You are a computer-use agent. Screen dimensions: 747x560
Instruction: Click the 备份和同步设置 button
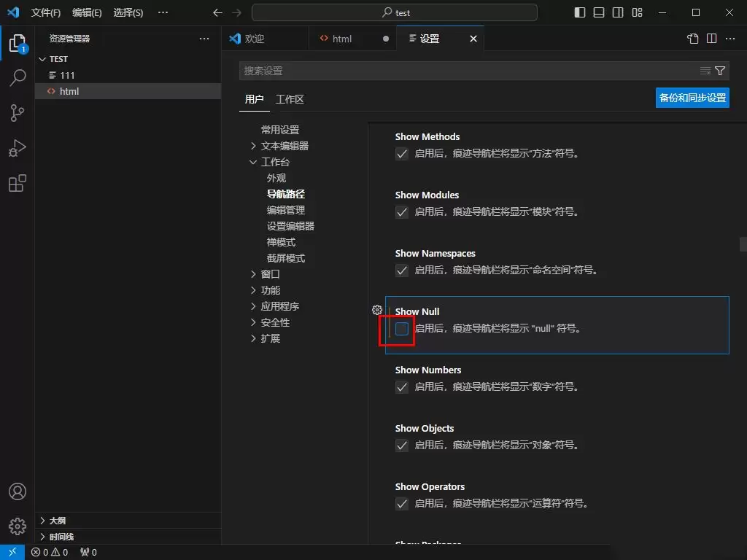[x=692, y=97]
